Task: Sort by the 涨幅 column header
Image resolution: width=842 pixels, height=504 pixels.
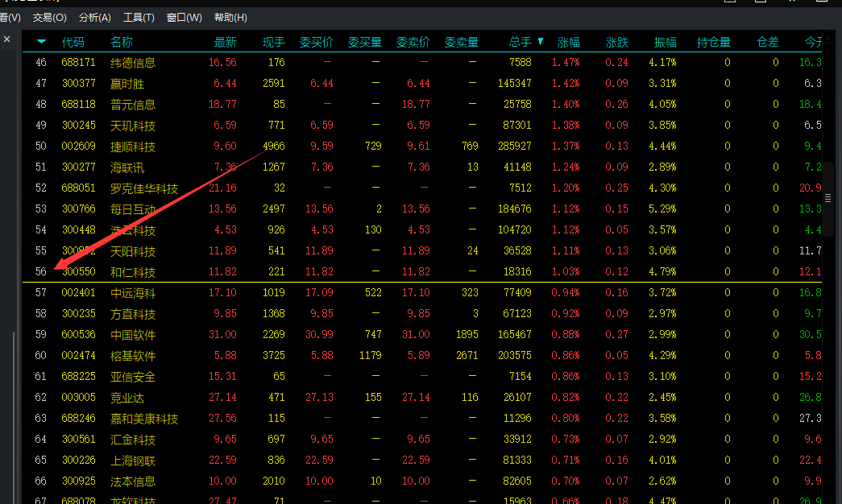Action: (569, 42)
